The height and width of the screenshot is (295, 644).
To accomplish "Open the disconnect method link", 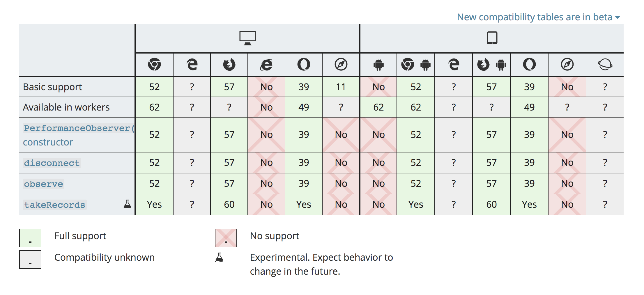I will (52, 163).
